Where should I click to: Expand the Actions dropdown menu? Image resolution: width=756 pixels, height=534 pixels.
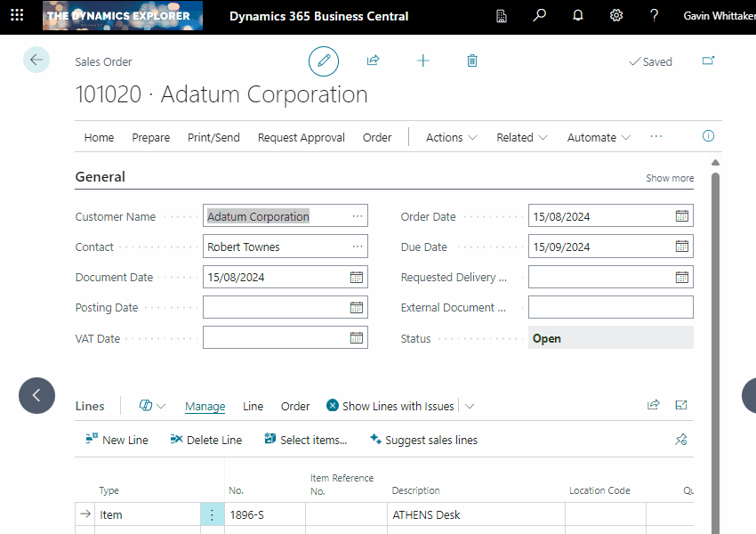pyautogui.click(x=451, y=137)
